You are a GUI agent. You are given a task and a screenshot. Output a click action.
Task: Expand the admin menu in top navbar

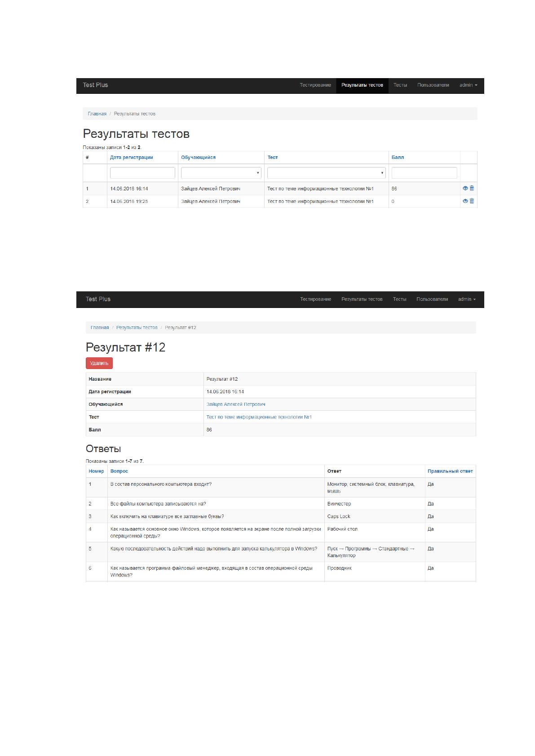pos(468,85)
